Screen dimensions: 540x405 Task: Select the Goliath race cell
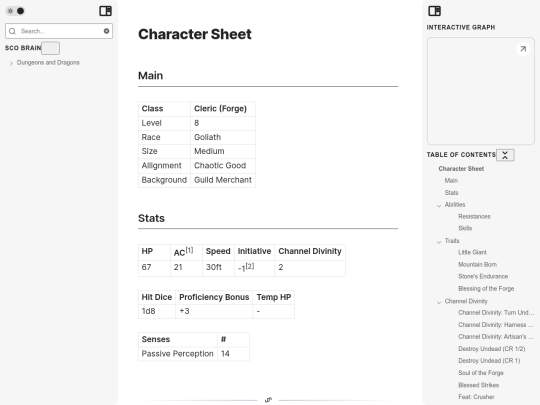point(223,137)
